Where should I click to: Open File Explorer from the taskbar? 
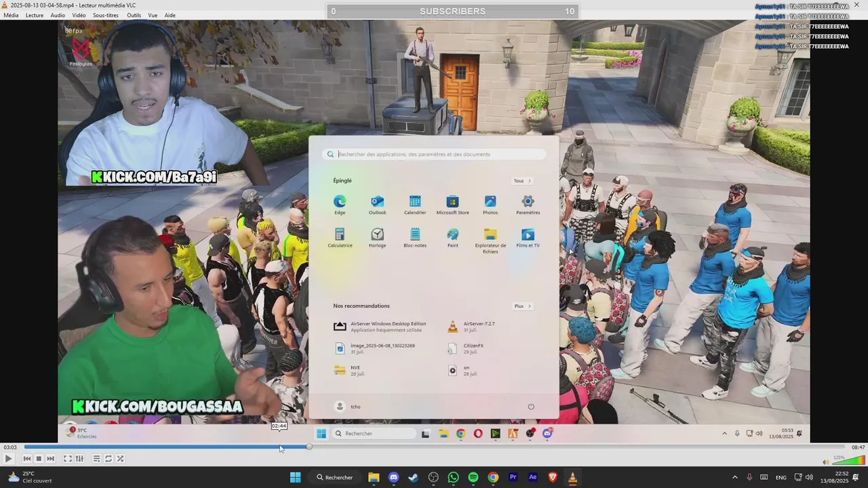[x=374, y=477]
